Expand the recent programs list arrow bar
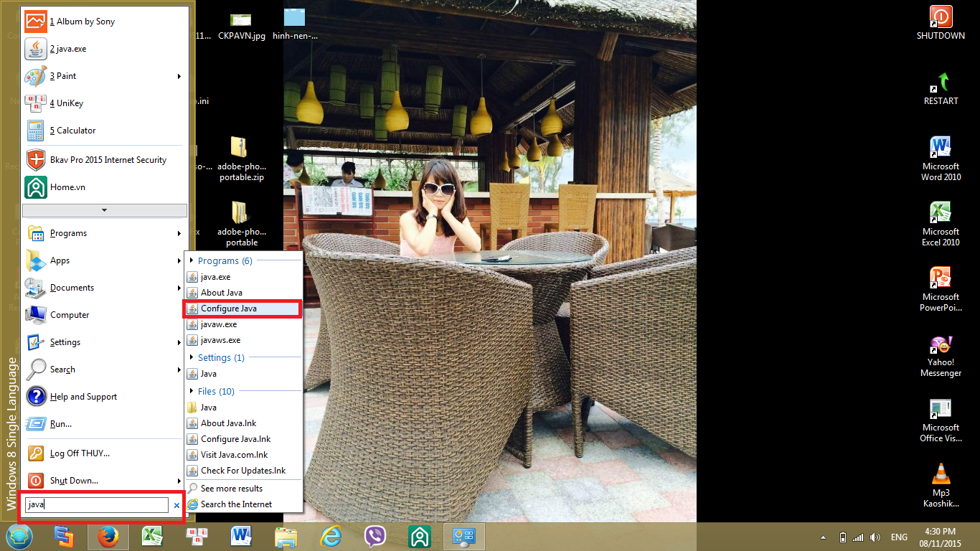Viewport: 980px width, 551px height. (105, 210)
